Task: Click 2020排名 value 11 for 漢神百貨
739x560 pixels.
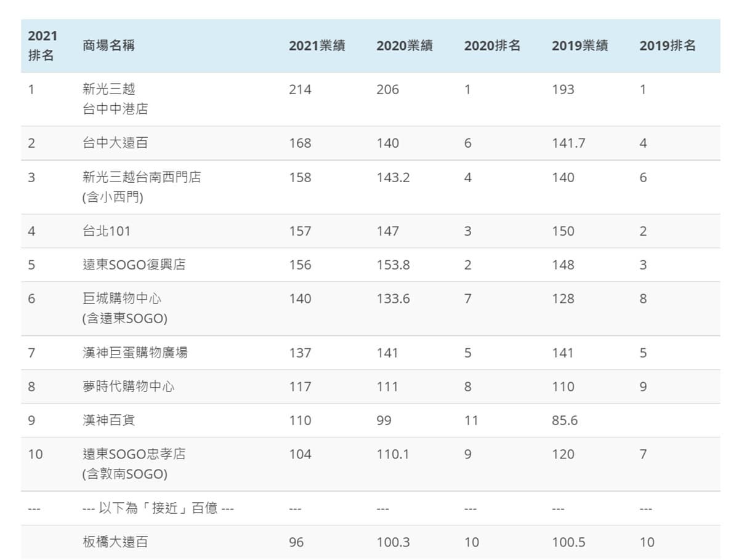Action: coord(471,420)
